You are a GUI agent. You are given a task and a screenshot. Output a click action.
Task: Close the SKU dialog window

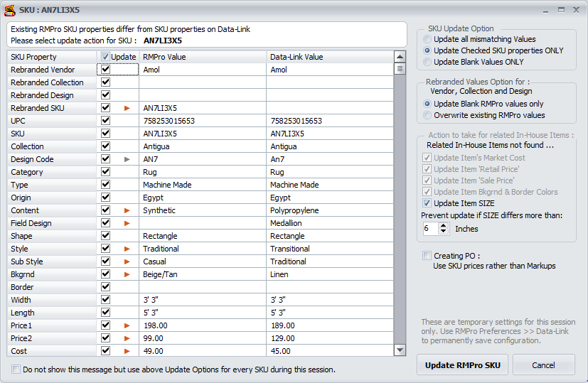[577, 10]
